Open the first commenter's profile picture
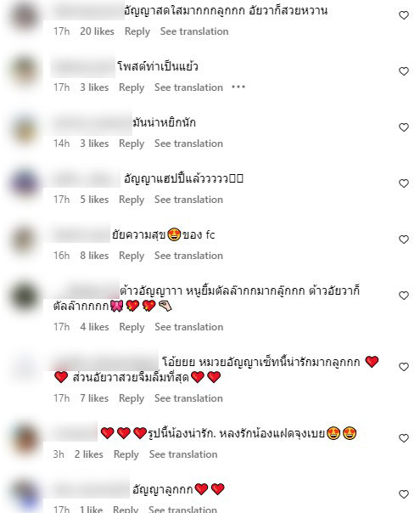Image resolution: width=420 pixels, height=513 pixels. click(x=25, y=15)
